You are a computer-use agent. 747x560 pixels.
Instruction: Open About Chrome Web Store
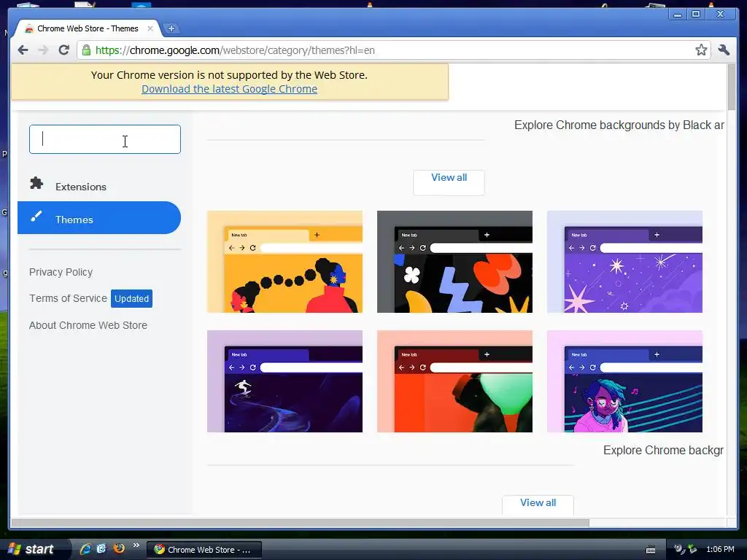click(x=88, y=325)
